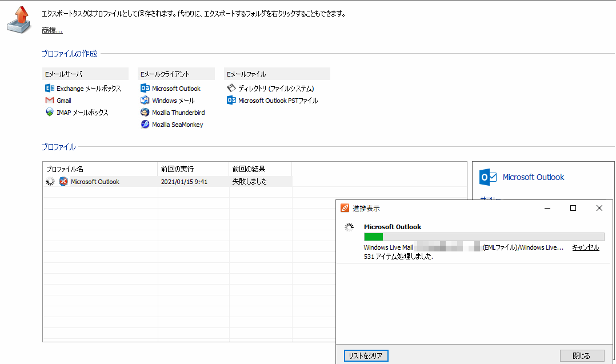This screenshot has height=364, width=616.
Task: Click the Microsoft Outlook client icon
Action: tap(145, 89)
